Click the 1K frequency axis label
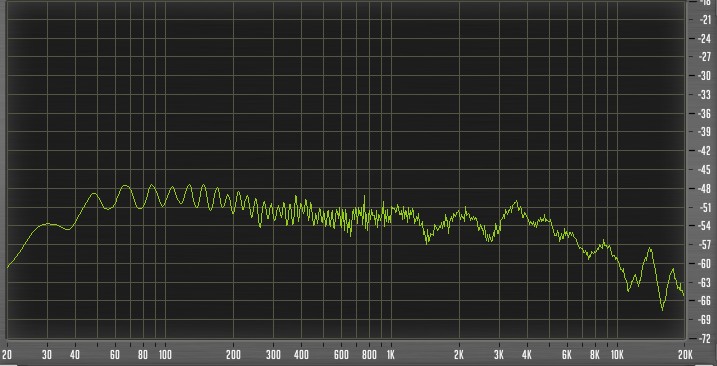This screenshot has width=717, height=366. (391, 355)
